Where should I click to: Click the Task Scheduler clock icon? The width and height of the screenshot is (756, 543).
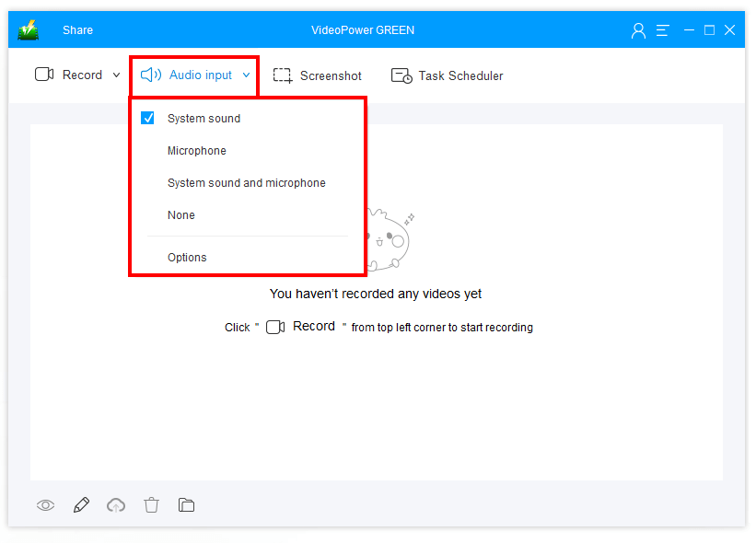(401, 75)
